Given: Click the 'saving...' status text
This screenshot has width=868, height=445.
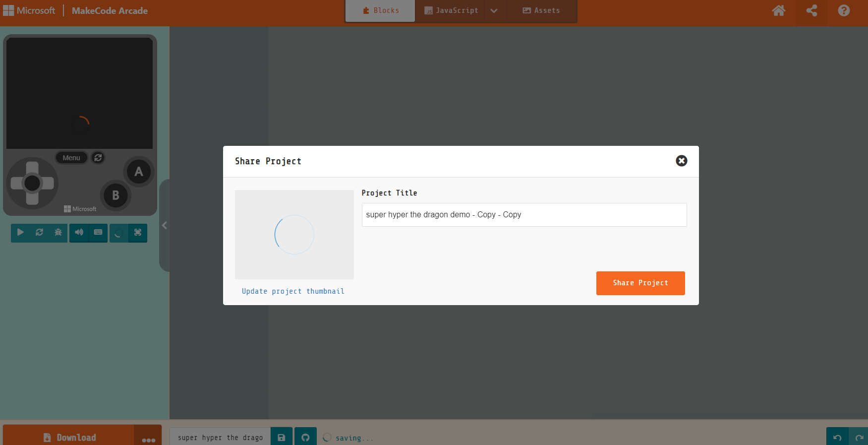Looking at the screenshot, I should tap(354, 438).
